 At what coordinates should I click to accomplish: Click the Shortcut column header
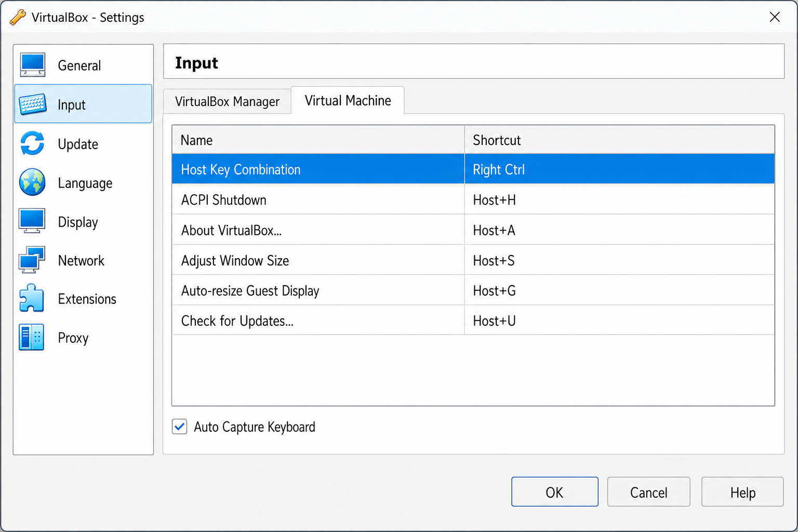(619, 140)
